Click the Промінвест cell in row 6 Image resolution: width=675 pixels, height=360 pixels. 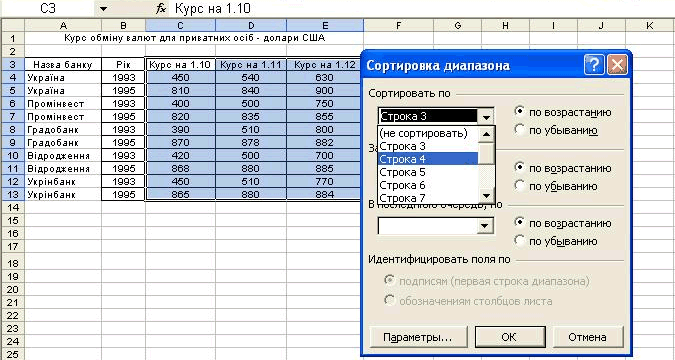63,103
